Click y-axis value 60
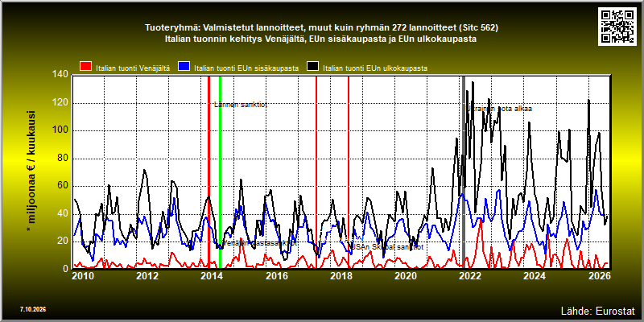 click(x=64, y=186)
